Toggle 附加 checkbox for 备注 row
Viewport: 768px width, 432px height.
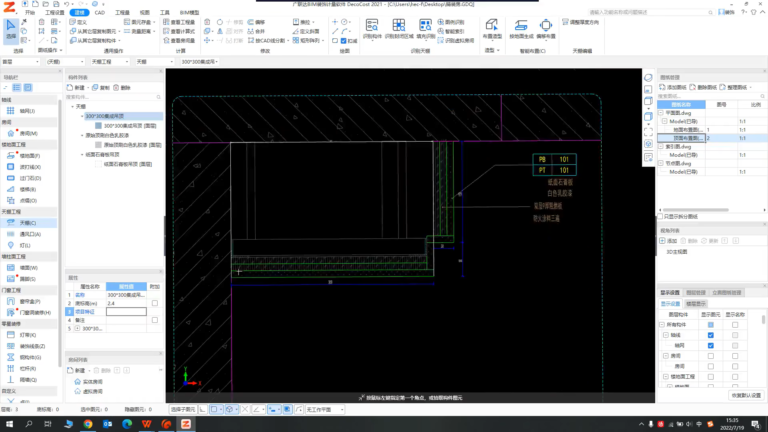[155, 320]
